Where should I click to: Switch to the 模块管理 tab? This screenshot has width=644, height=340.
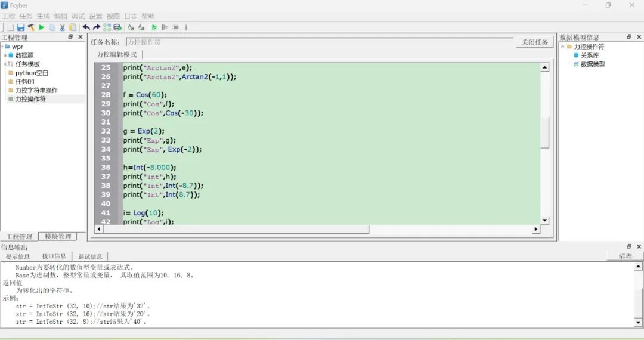(58, 237)
